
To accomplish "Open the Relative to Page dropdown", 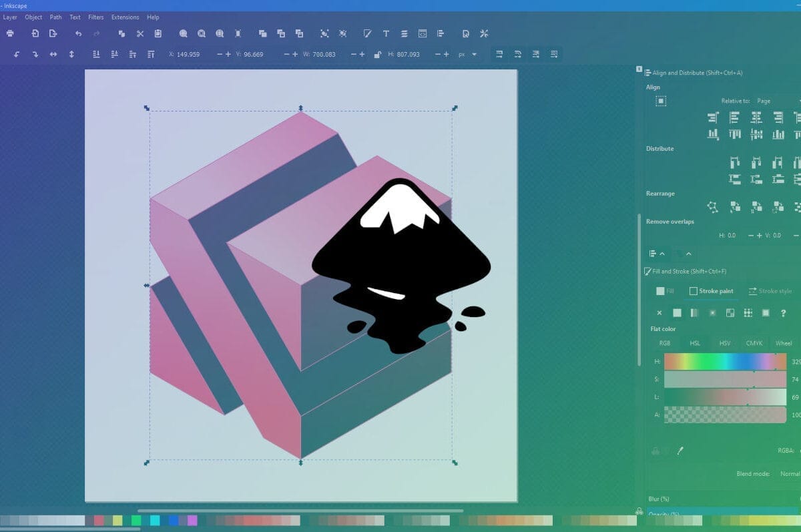I will pos(768,101).
